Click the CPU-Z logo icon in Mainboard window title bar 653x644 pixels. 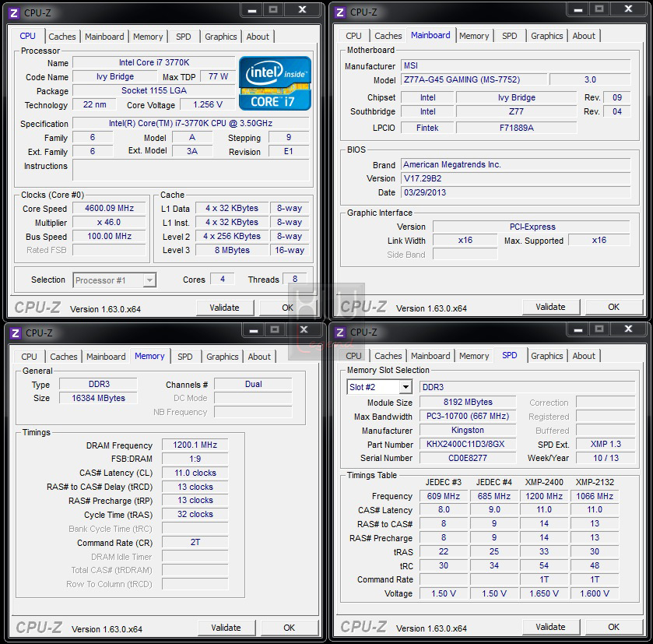tap(340, 12)
